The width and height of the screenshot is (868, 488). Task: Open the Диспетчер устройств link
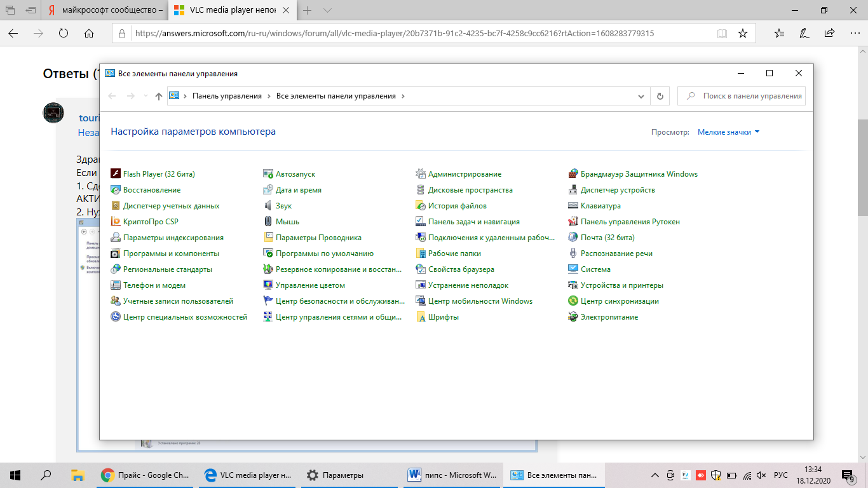click(x=618, y=189)
